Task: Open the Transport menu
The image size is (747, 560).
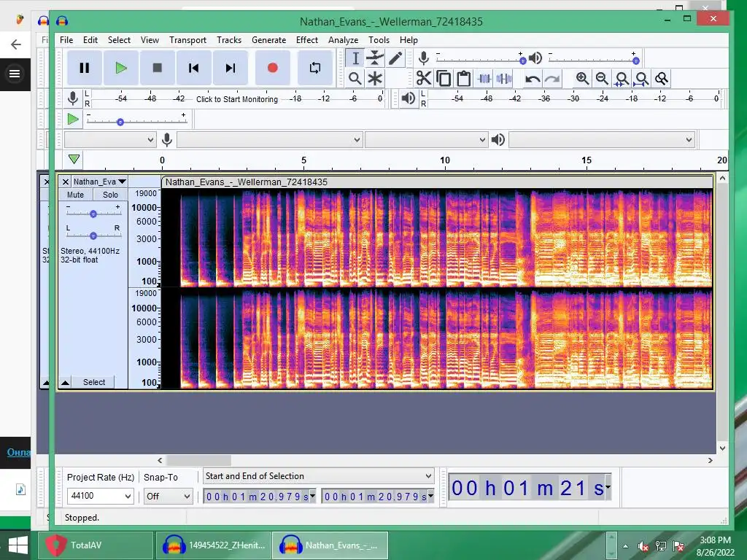Action: [x=187, y=40]
